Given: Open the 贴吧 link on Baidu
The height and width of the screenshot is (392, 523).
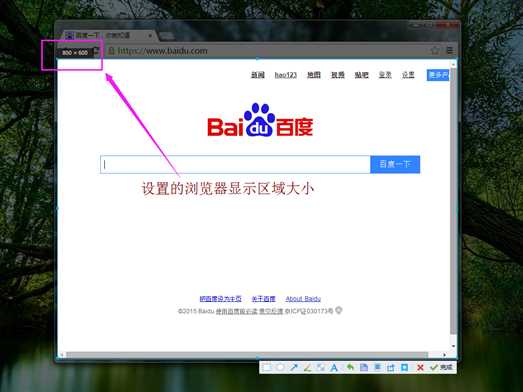Looking at the screenshot, I should 362,75.
